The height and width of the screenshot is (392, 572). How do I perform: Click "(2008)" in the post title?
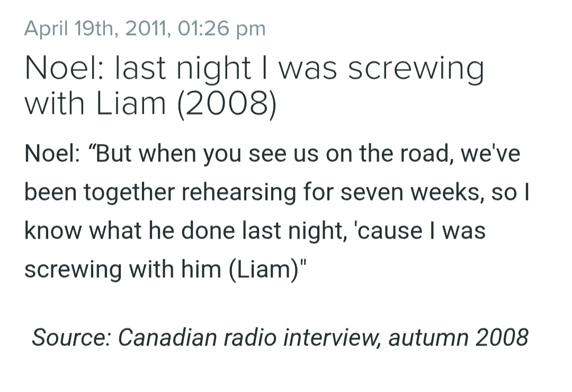[227, 104]
